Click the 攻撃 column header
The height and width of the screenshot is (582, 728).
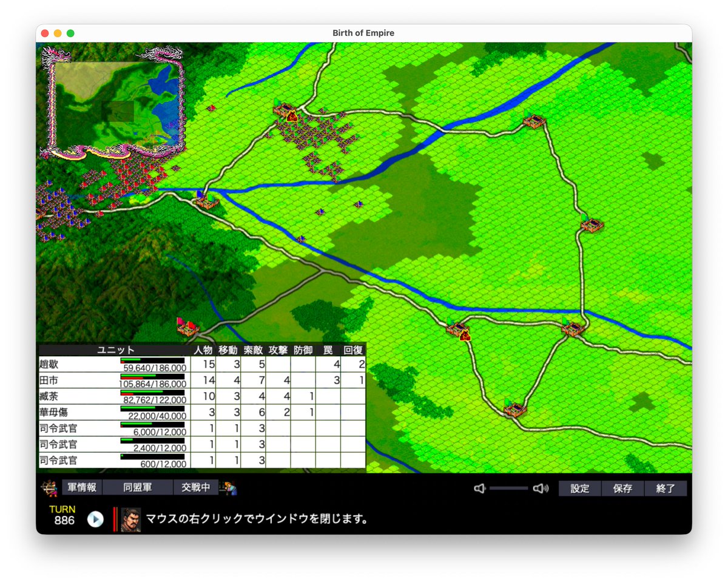tap(278, 350)
